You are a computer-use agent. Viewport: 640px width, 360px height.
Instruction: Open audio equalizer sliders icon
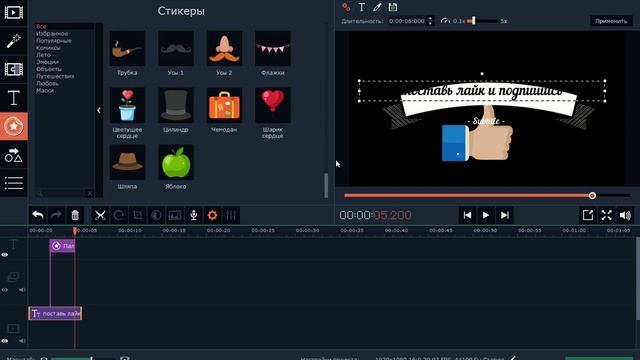click(x=231, y=215)
